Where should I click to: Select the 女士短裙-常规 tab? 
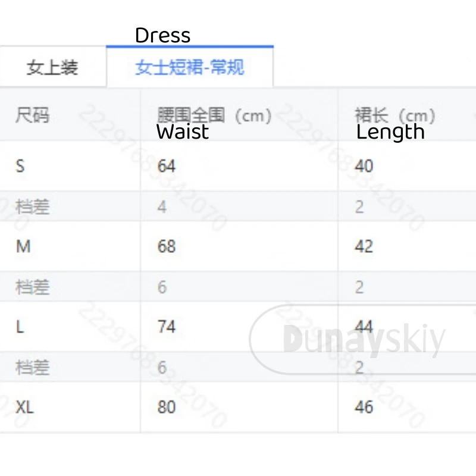[x=190, y=67]
